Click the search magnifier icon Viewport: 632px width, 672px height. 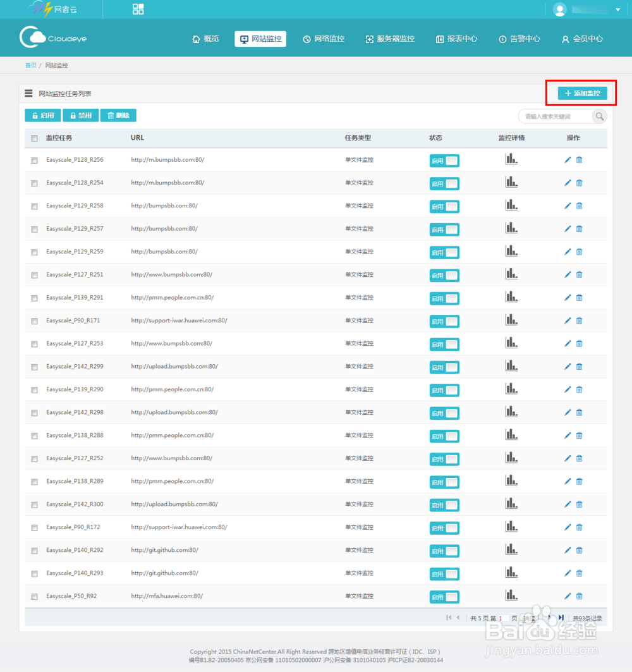(599, 116)
